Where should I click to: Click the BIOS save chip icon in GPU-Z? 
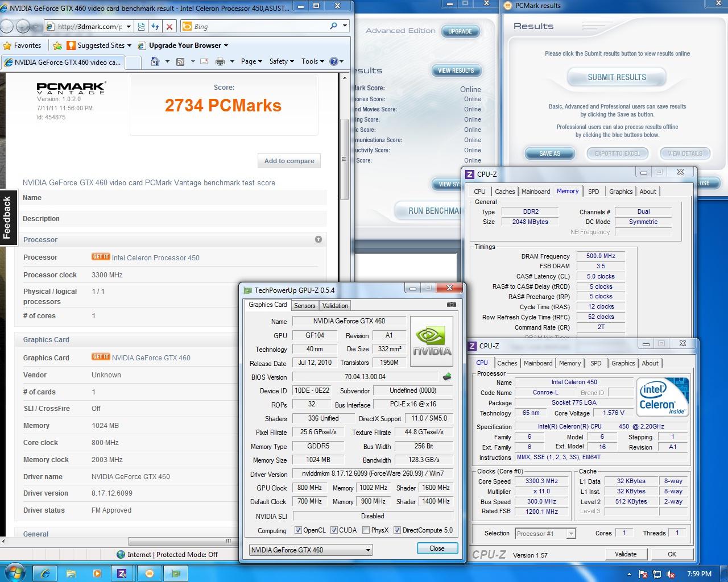click(x=447, y=376)
